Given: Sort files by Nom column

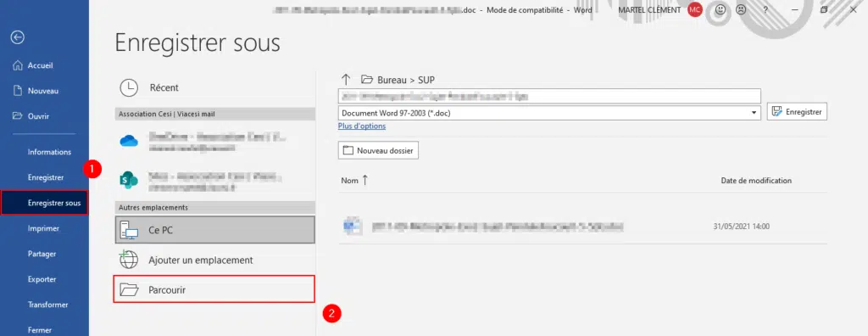Looking at the screenshot, I should click(349, 181).
